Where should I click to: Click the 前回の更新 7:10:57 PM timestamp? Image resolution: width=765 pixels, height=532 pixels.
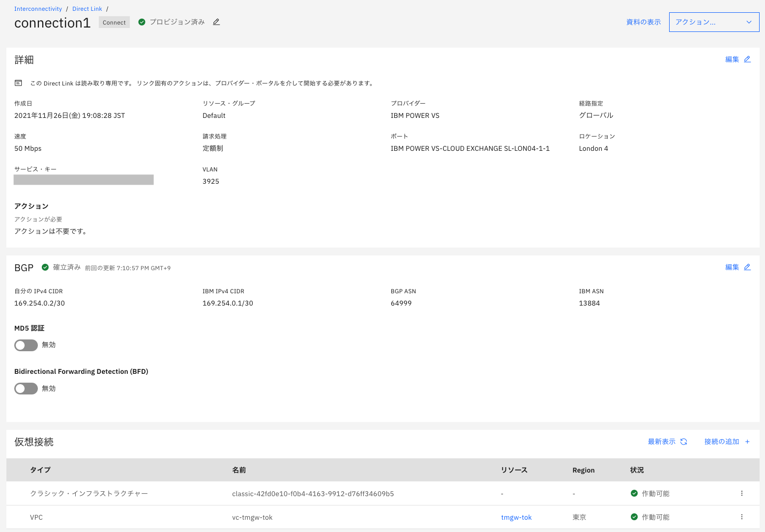click(x=128, y=268)
